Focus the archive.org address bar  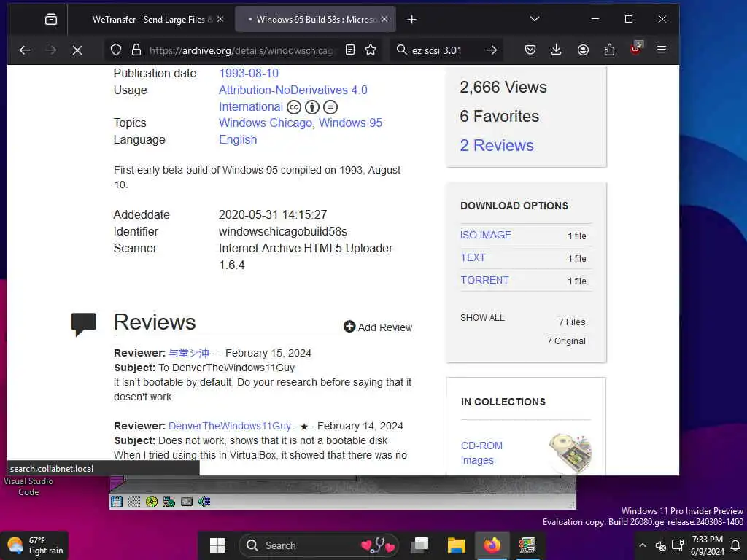tap(242, 50)
